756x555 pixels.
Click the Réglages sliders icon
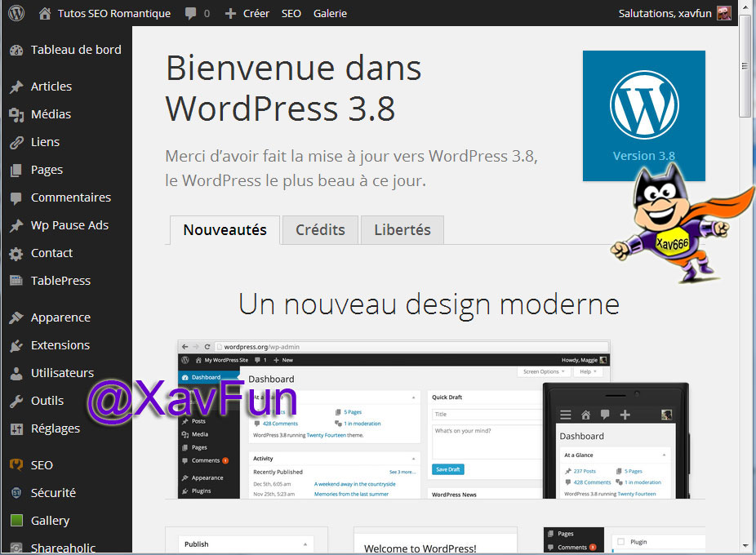tap(16, 428)
